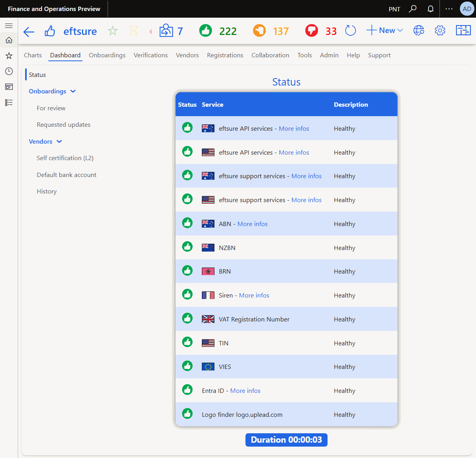Switch to the Charts tab

click(x=33, y=55)
